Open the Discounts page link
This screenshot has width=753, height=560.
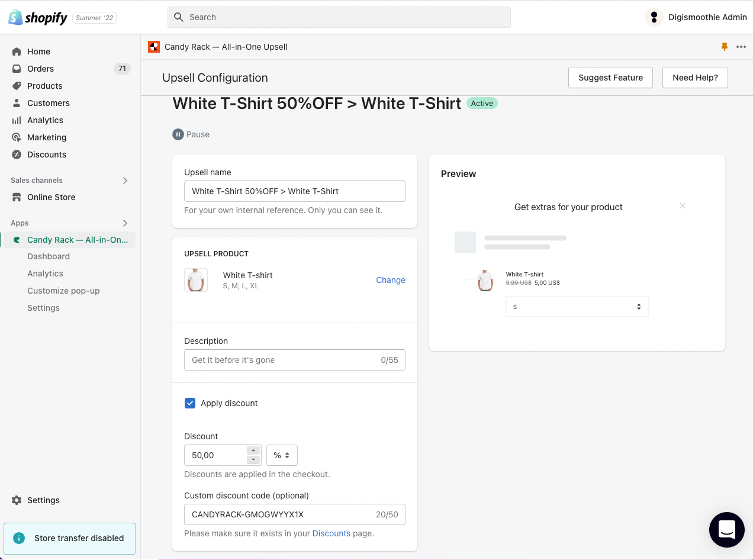pos(332,533)
